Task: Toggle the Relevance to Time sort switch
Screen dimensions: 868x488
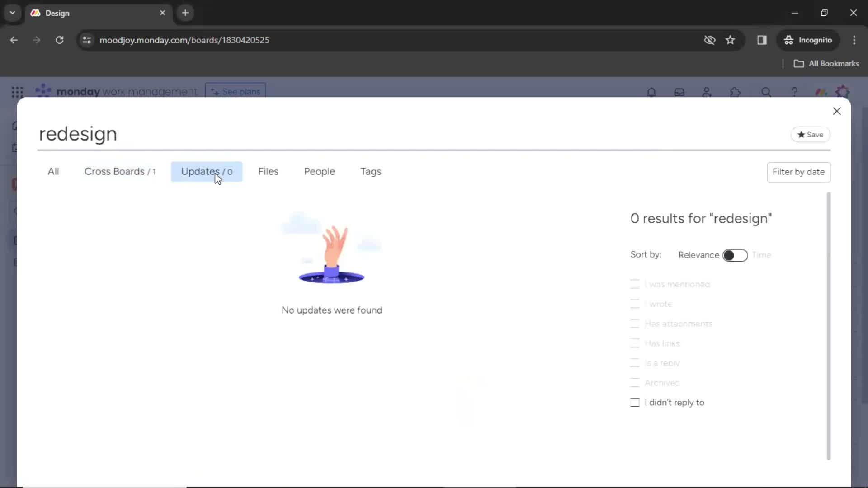Action: point(735,255)
